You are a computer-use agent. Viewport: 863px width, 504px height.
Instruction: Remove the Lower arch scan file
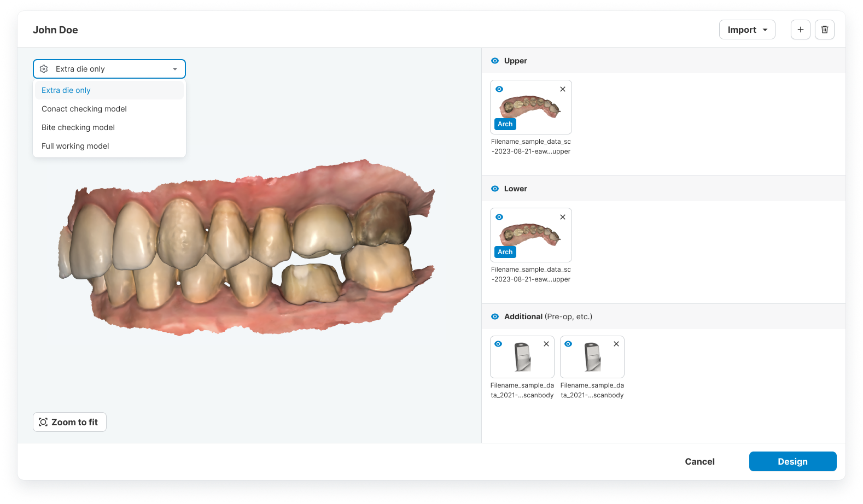click(563, 217)
